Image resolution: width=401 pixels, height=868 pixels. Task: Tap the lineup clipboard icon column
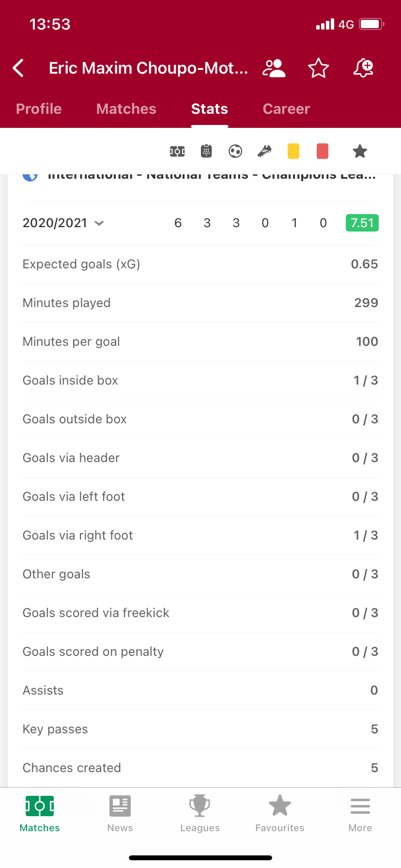pyautogui.click(x=206, y=152)
